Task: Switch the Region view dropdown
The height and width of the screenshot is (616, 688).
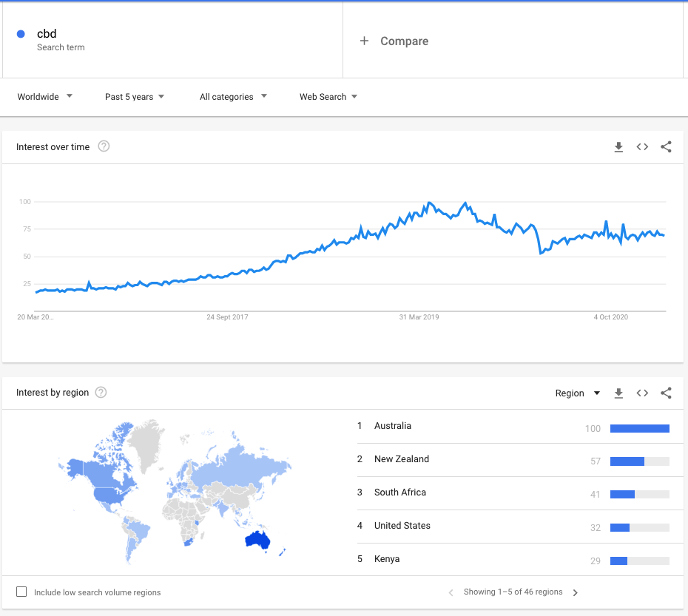Action: tap(578, 393)
